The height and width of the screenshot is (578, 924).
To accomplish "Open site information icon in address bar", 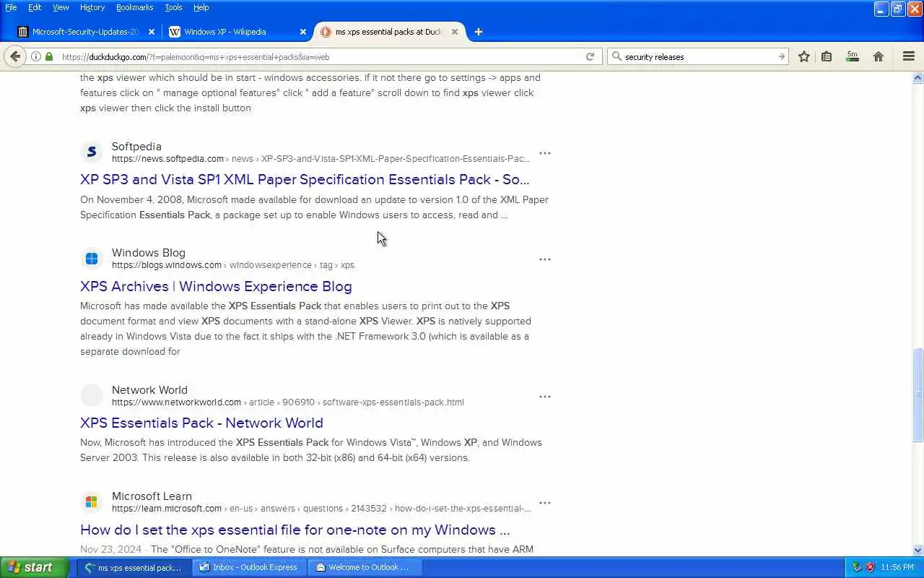I will 36,56.
